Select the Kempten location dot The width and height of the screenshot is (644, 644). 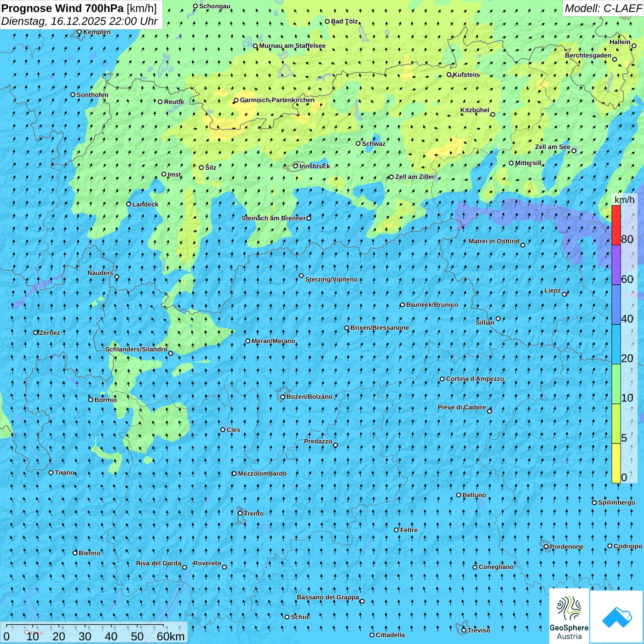point(79,32)
